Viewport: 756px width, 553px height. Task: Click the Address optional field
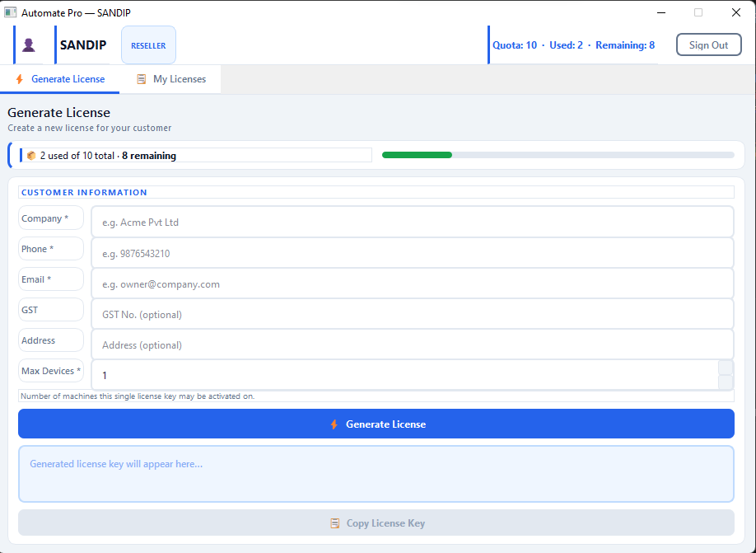[x=413, y=344]
